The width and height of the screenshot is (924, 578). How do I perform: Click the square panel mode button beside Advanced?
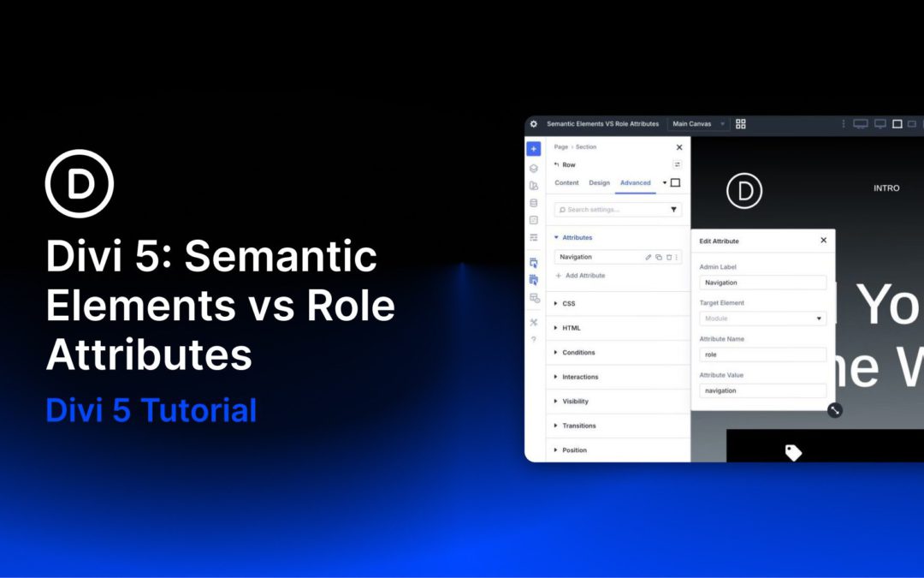[x=675, y=183]
